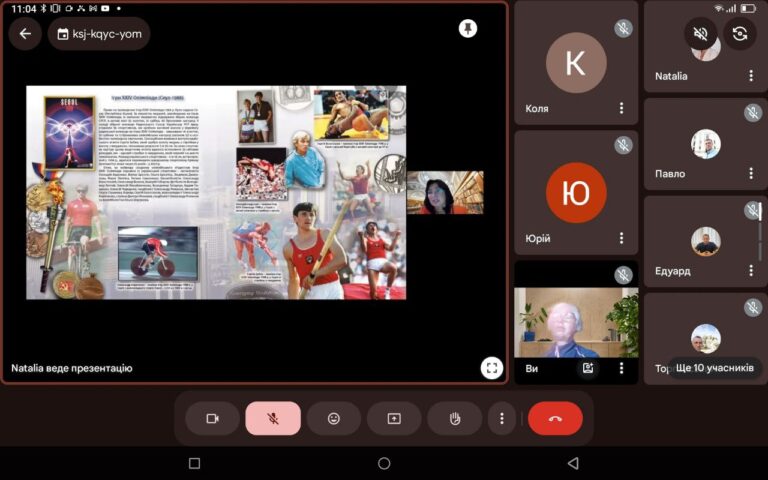Viewport: 768px width, 480px height.
Task: Unpin the presentation with the pin icon
Action: (468, 28)
